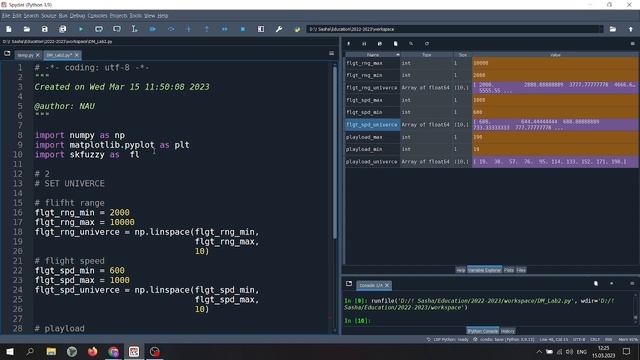The height and width of the screenshot is (360, 640).
Task: Switch to the Files pane tab
Action: (x=521, y=270)
